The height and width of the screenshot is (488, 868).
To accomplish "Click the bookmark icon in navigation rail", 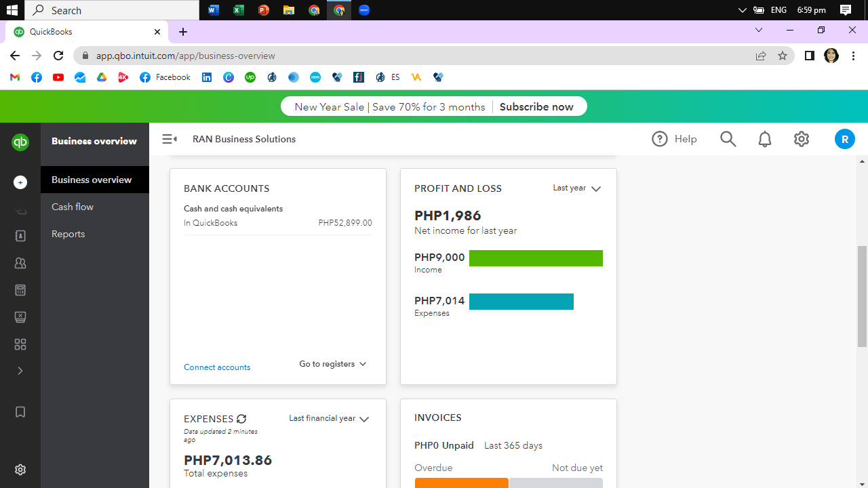I will click(20, 412).
